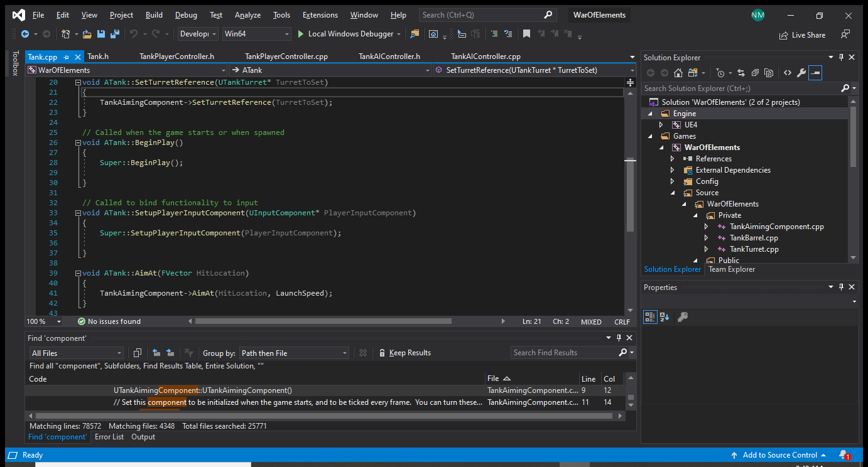Screen dimensions: 868x467
Task: Open the Debug menu
Action: pos(186,15)
